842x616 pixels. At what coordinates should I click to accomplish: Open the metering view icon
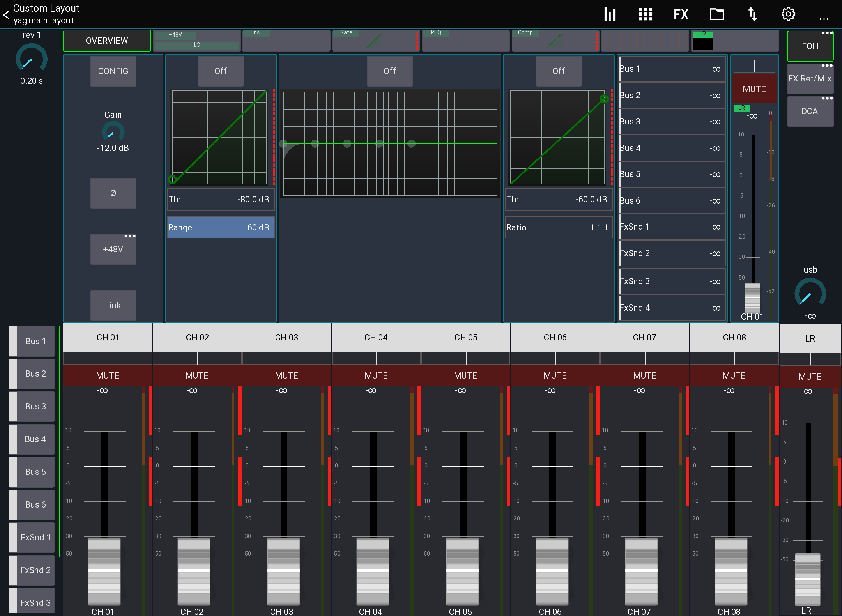point(609,14)
